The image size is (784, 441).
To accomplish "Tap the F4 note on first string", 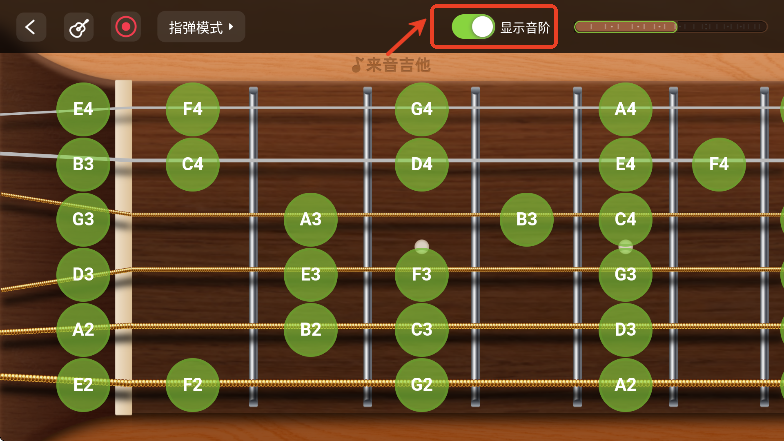I will (192, 109).
